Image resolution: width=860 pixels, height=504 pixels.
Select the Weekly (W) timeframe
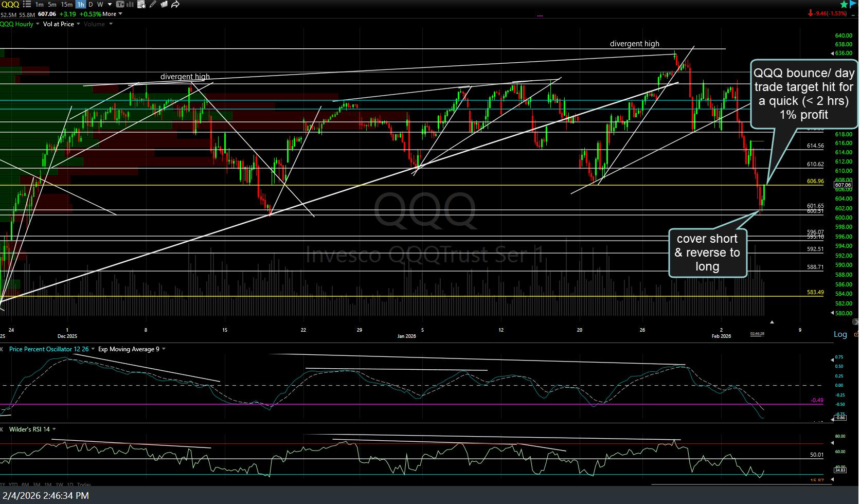point(100,5)
